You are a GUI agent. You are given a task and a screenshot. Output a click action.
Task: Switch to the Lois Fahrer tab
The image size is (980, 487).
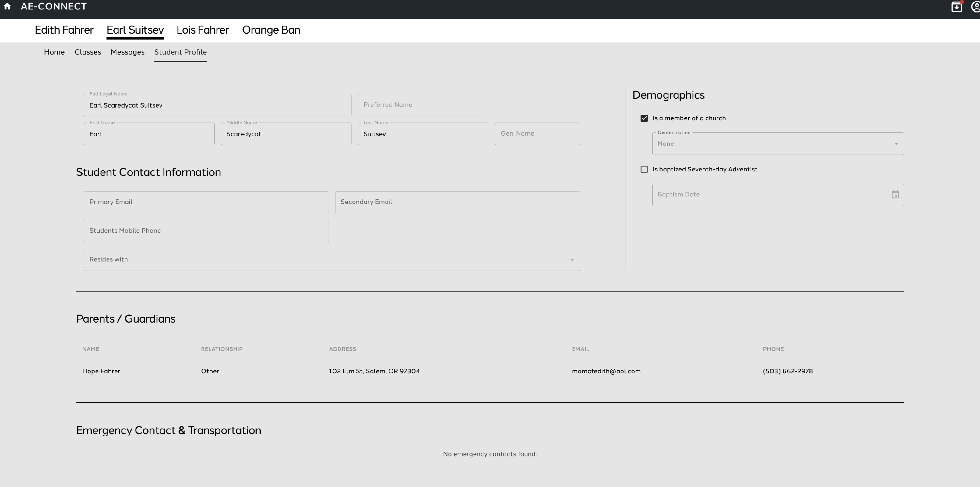(203, 30)
